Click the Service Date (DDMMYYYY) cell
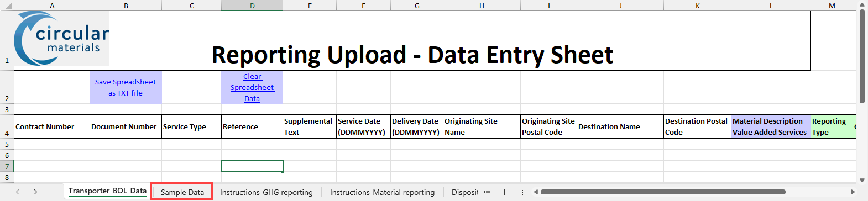The image size is (868, 201). [x=363, y=126]
